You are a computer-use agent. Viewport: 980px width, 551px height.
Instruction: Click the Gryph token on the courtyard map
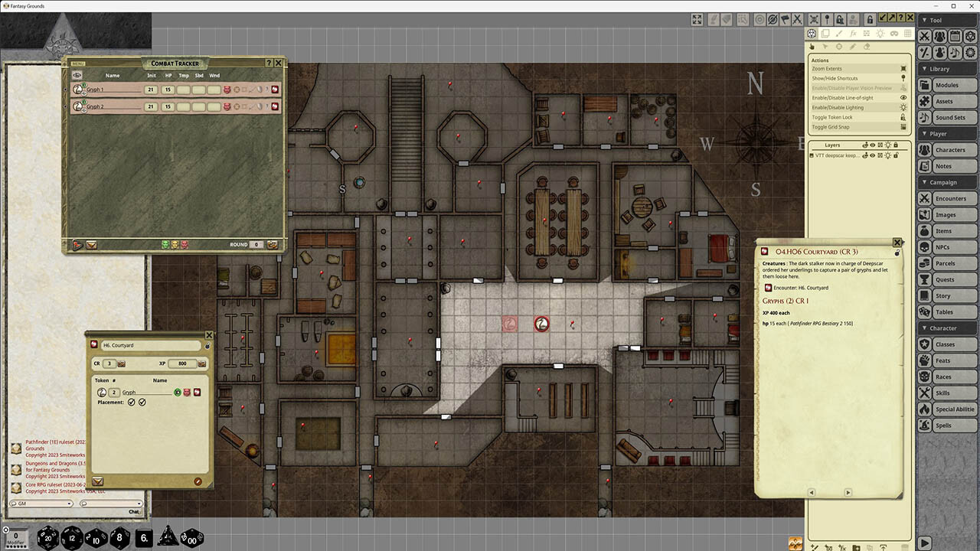(541, 324)
